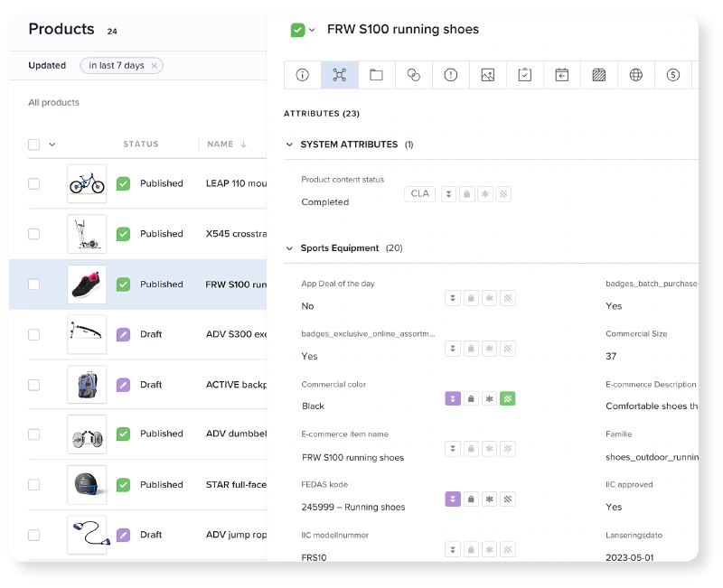Open the mountain bike thumbnail
The image size is (723, 588).
click(x=87, y=183)
